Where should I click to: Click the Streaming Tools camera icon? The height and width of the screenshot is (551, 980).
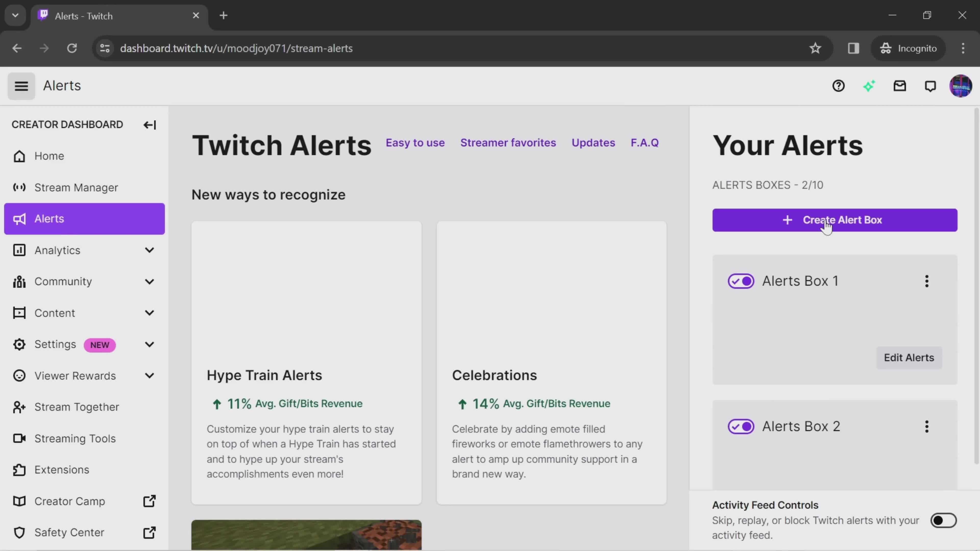pos(19,439)
